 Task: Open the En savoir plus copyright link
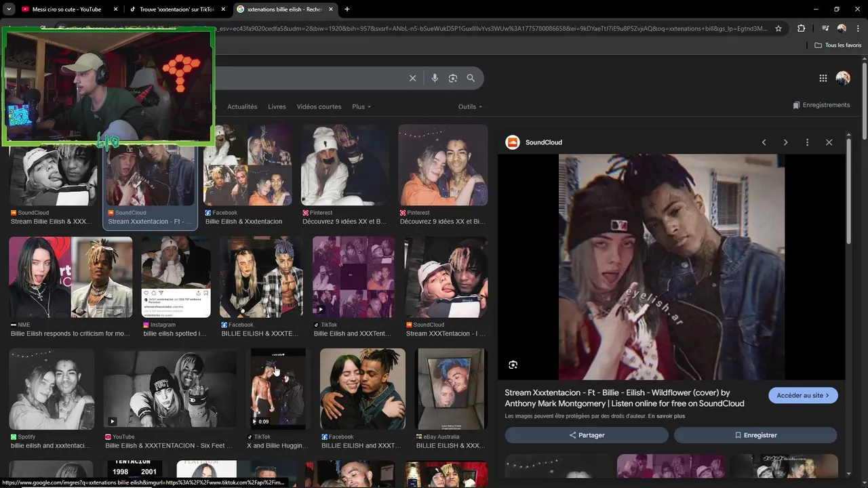(666, 416)
